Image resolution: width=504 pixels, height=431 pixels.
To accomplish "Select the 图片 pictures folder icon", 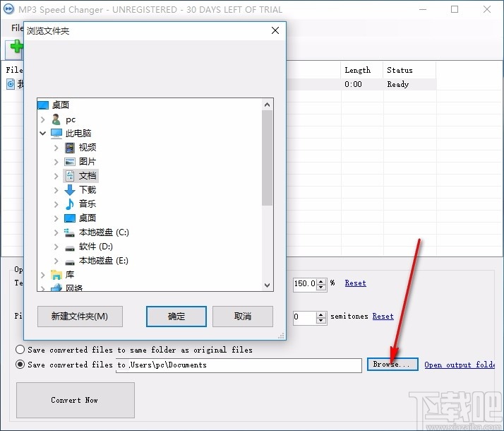I will 70,162.
